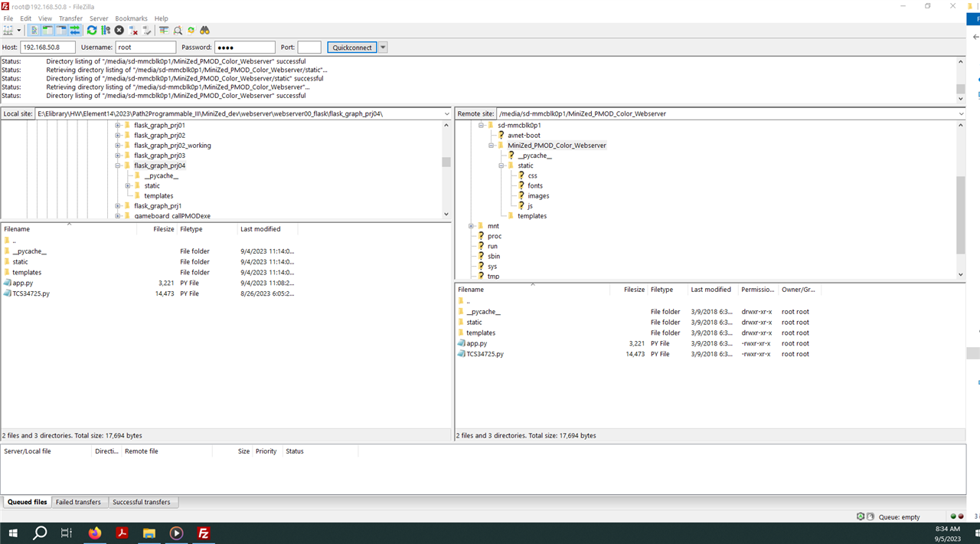Viewport: 980px width, 544px height.
Task: Select remote templates folder in file list
Action: 481,333
